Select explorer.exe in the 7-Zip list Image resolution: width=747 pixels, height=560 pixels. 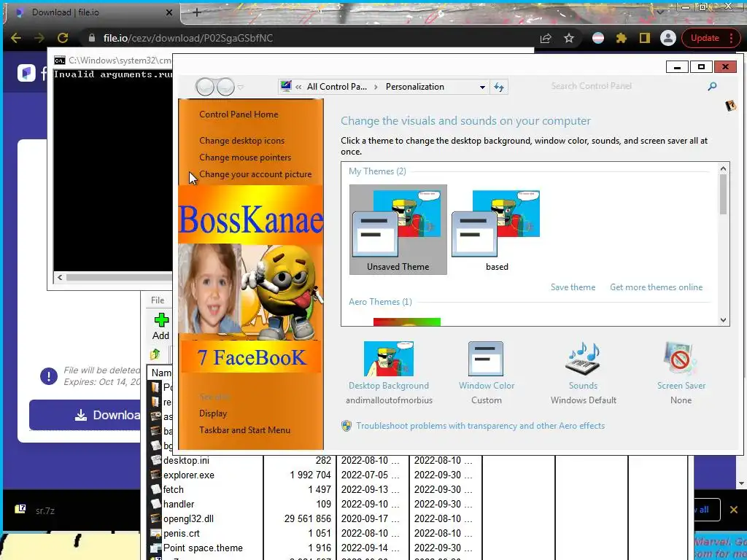click(189, 475)
